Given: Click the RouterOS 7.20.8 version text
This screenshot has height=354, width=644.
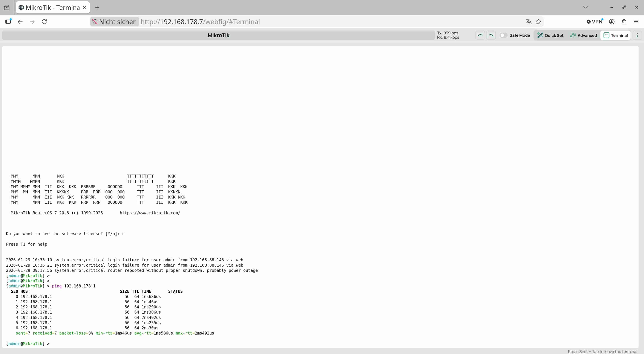Looking at the screenshot, I should pos(57,213).
